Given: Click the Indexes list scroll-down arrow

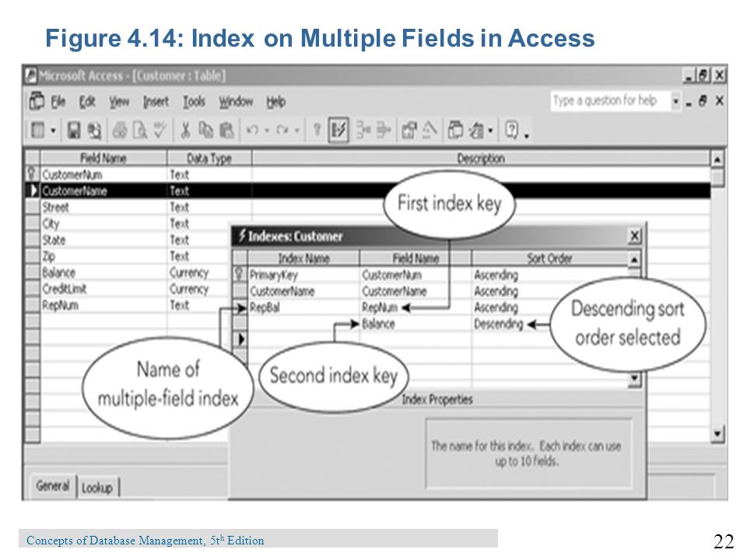Looking at the screenshot, I should [634, 379].
